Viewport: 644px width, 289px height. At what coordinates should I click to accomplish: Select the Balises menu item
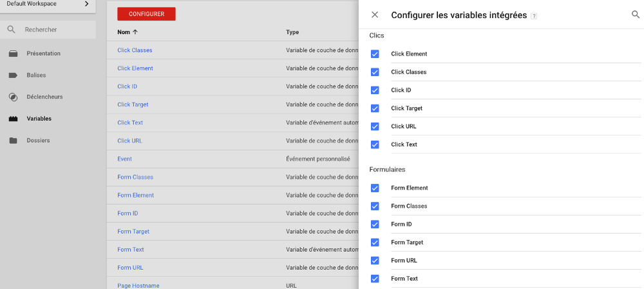click(x=36, y=75)
